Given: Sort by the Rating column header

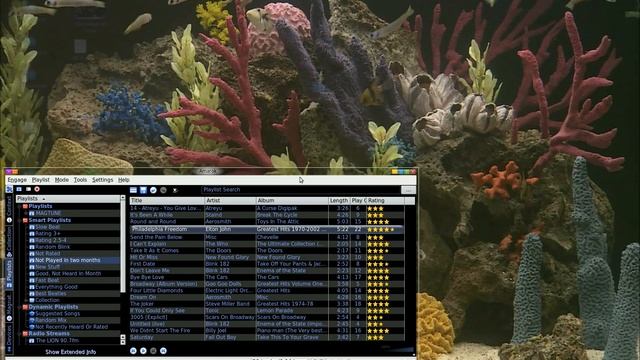Looking at the screenshot, I should [385, 201].
